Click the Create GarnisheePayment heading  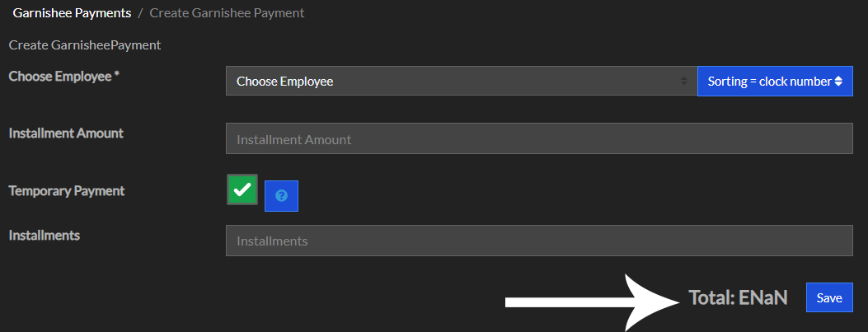click(x=85, y=44)
